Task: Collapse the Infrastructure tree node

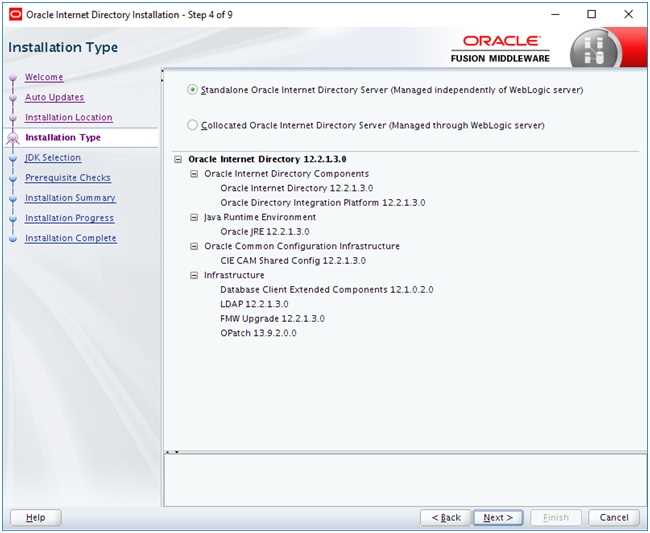Action: [194, 275]
